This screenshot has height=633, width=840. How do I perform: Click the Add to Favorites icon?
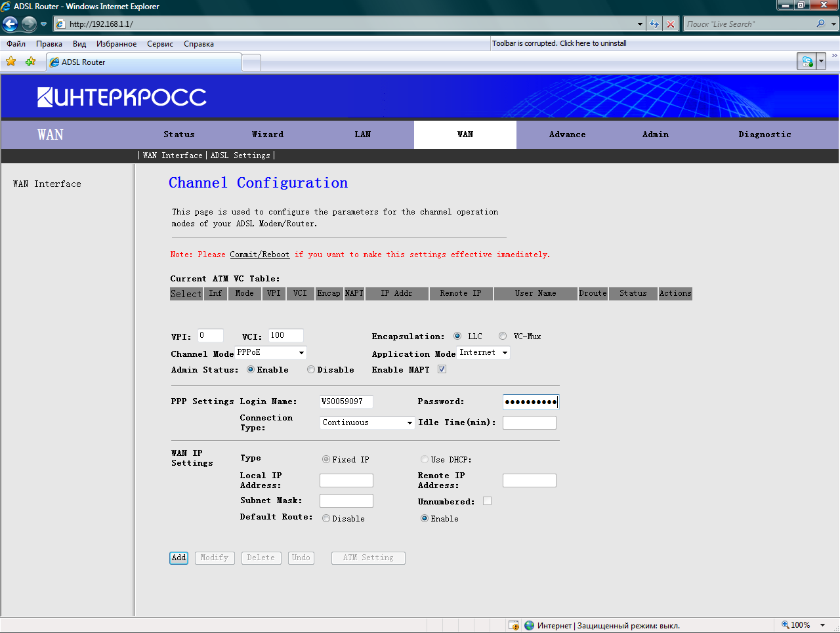coord(30,62)
